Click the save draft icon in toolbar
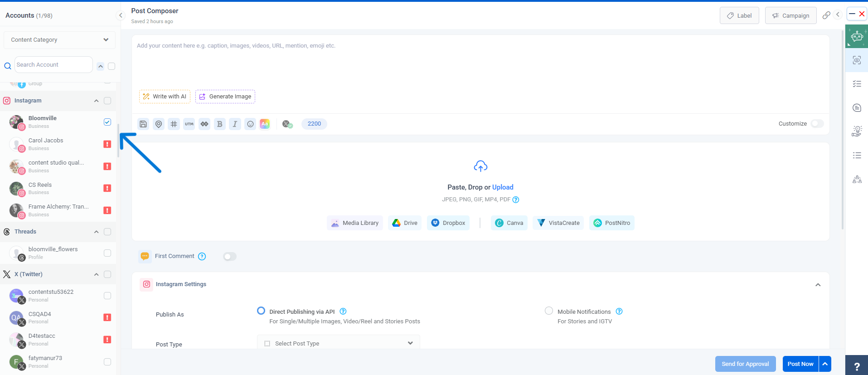Screen dimensions: 868x375 pos(143,124)
